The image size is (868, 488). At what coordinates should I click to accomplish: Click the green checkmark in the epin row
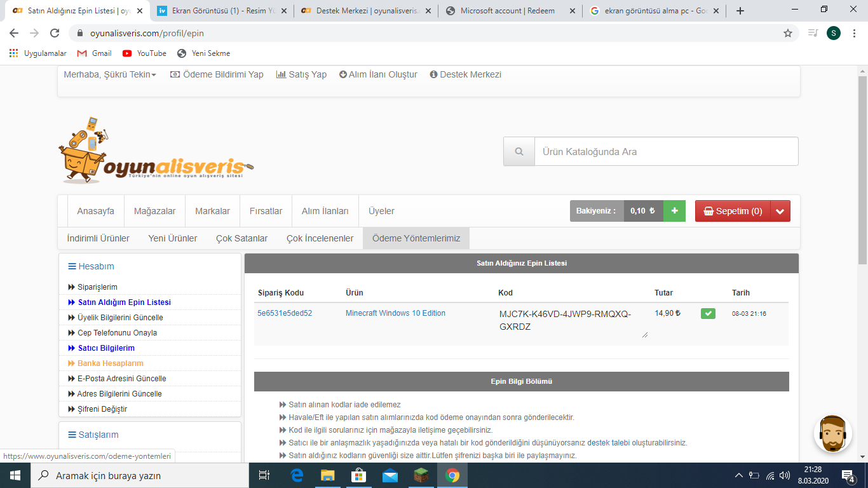click(708, 313)
